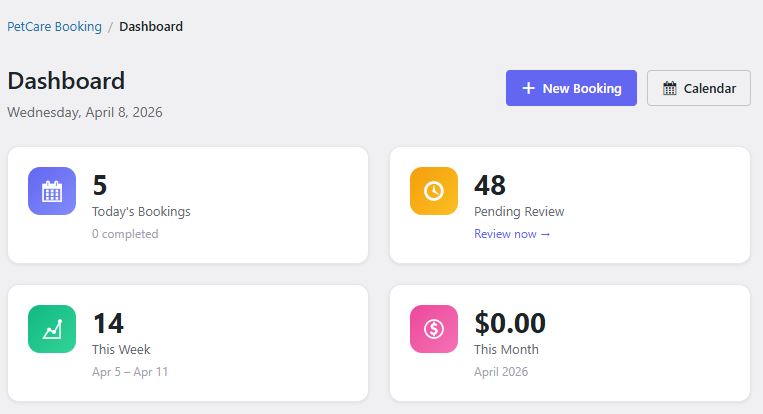Click the 'April 2026' caption text
The width and height of the screenshot is (763, 414).
pos(501,372)
